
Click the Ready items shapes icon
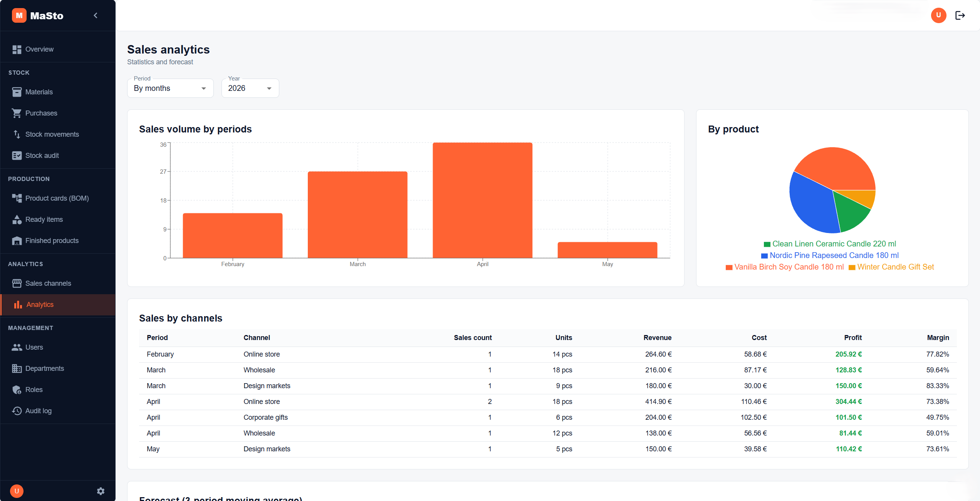(17, 220)
